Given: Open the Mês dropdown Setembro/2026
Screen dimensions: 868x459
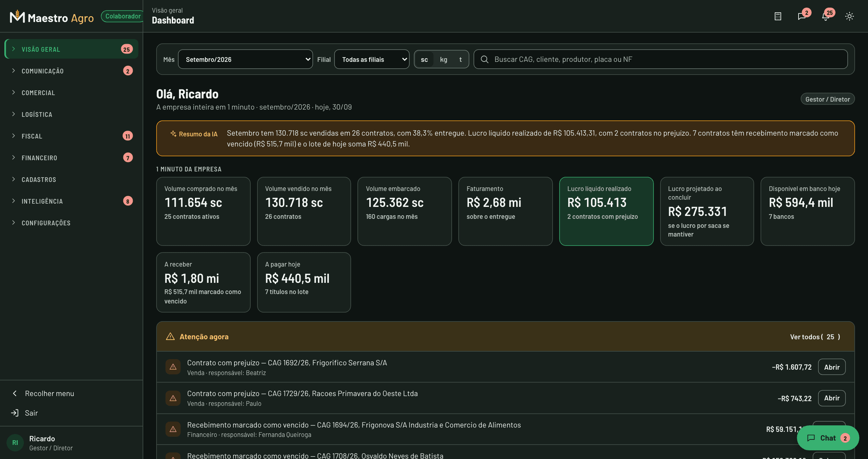Looking at the screenshot, I should pyautogui.click(x=245, y=59).
